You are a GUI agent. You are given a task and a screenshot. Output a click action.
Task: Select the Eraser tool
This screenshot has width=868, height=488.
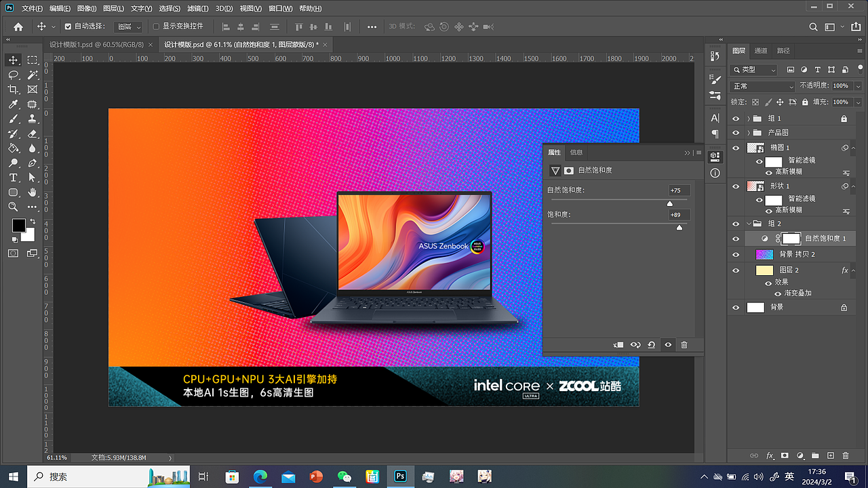[x=32, y=134]
